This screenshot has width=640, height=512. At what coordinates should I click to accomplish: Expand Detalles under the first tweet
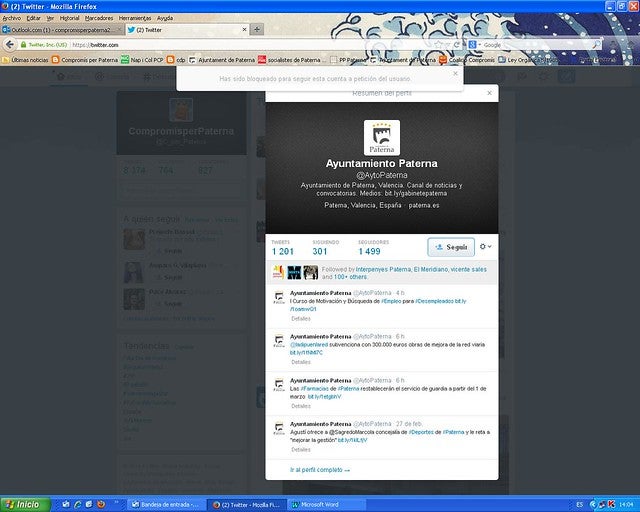300,318
